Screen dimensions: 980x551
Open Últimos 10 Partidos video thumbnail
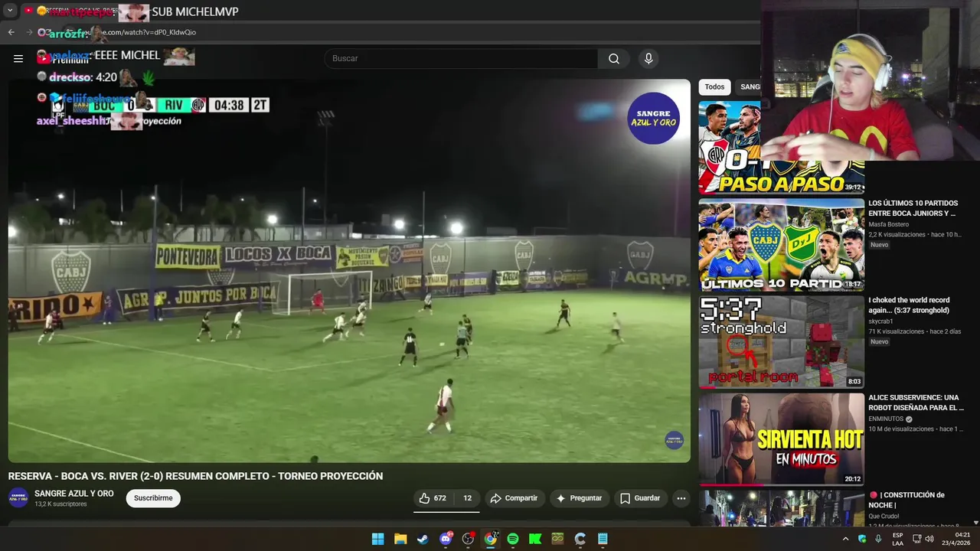pyautogui.click(x=781, y=245)
